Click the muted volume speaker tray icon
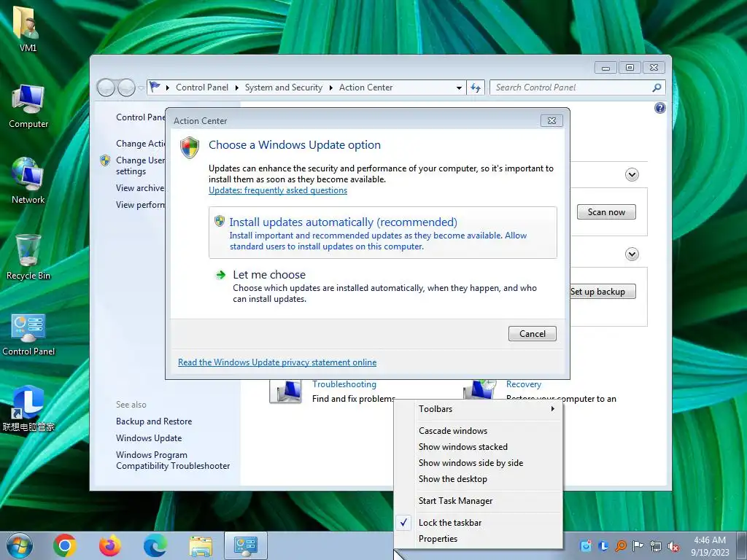Image resolution: width=747 pixels, height=560 pixels. coord(673,546)
